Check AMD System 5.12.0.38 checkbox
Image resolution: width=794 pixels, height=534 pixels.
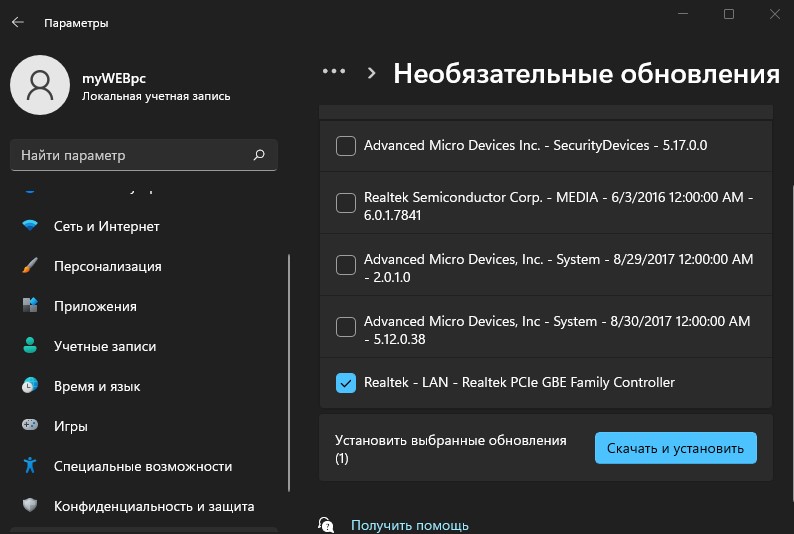346,327
